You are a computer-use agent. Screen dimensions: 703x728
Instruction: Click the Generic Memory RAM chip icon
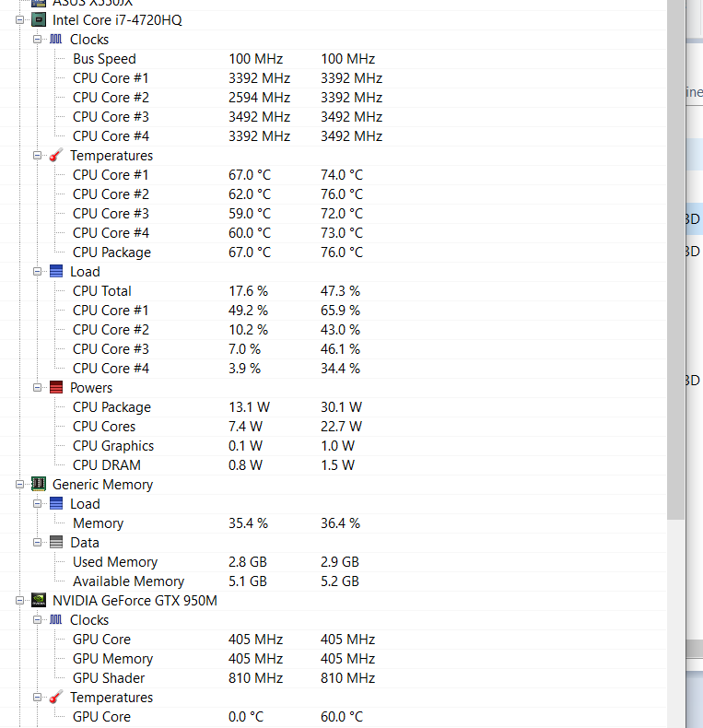tap(39, 484)
